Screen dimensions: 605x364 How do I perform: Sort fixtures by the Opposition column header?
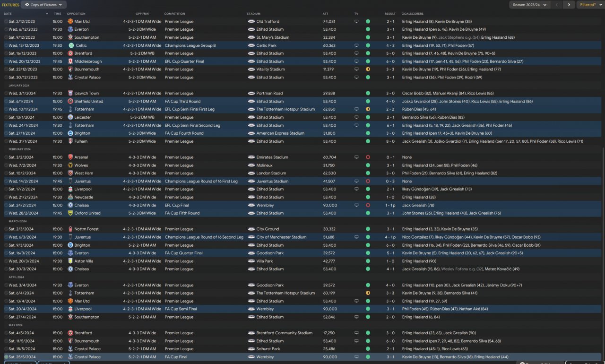[76, 14]
